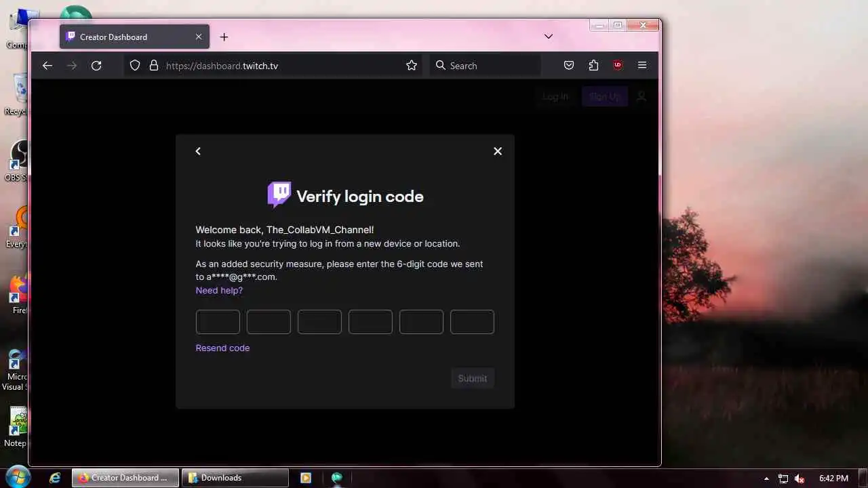Click the Twitch logo in the dialog

pyautogui.click(x=279, y=195)
